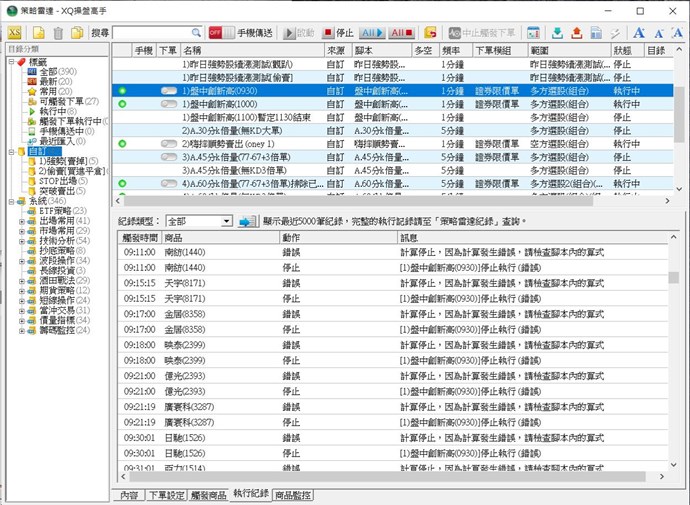Collapse the 自訂 tree folder

9,151
